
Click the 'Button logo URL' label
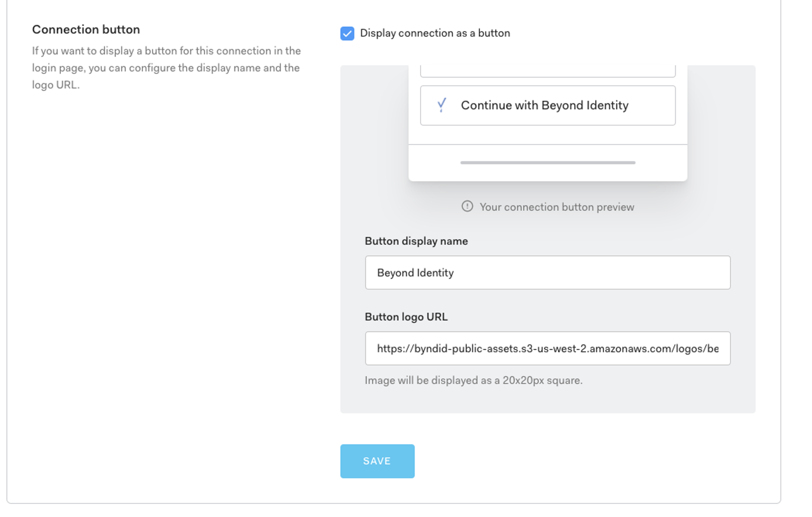coord(406,317)
